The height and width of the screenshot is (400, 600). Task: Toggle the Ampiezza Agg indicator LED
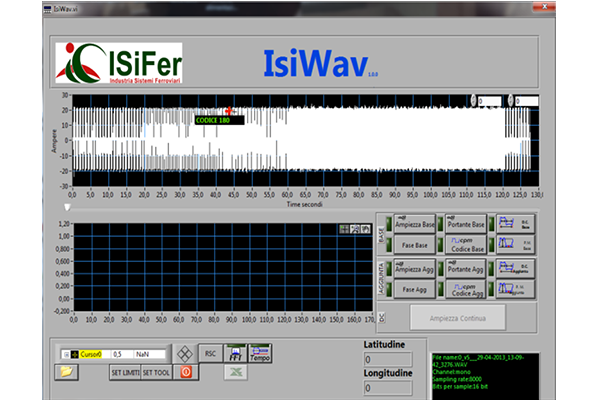coord(389,269)
